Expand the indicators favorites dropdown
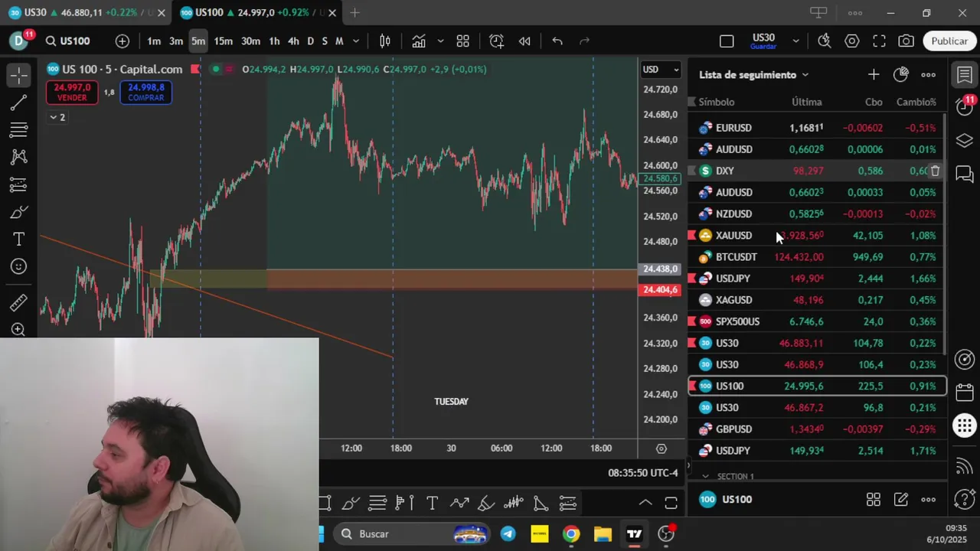Viewport: 980px width, 551px height. tap(440, 41)
